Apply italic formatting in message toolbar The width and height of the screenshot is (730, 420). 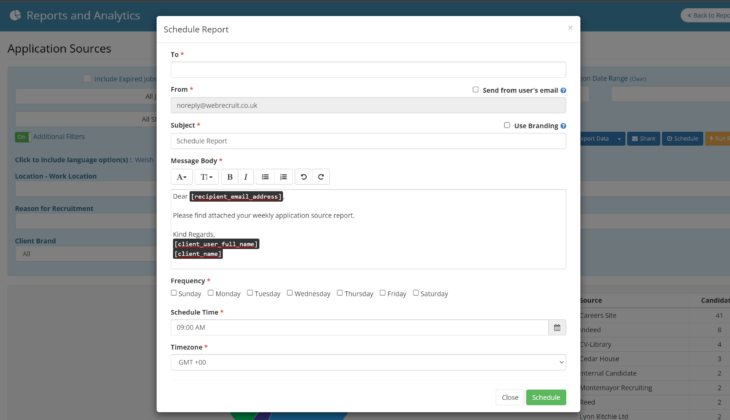[246, 177]
